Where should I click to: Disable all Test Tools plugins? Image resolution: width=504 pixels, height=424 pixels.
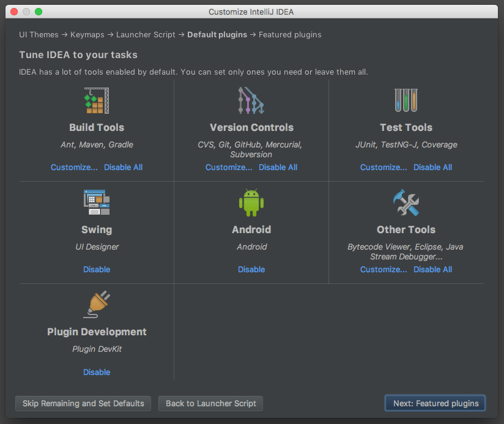[x=432, y=167]
